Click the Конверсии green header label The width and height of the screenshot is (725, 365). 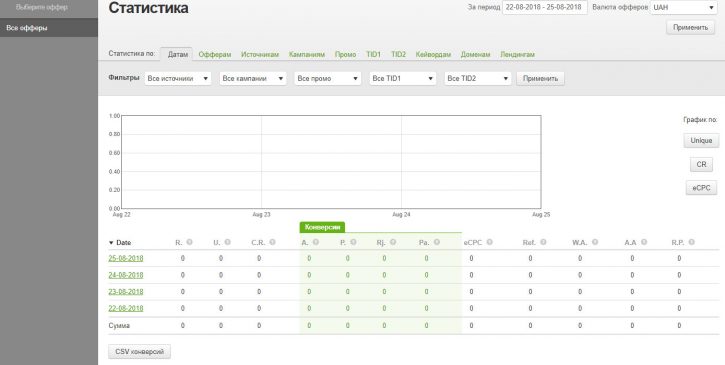tap(322, 227)
